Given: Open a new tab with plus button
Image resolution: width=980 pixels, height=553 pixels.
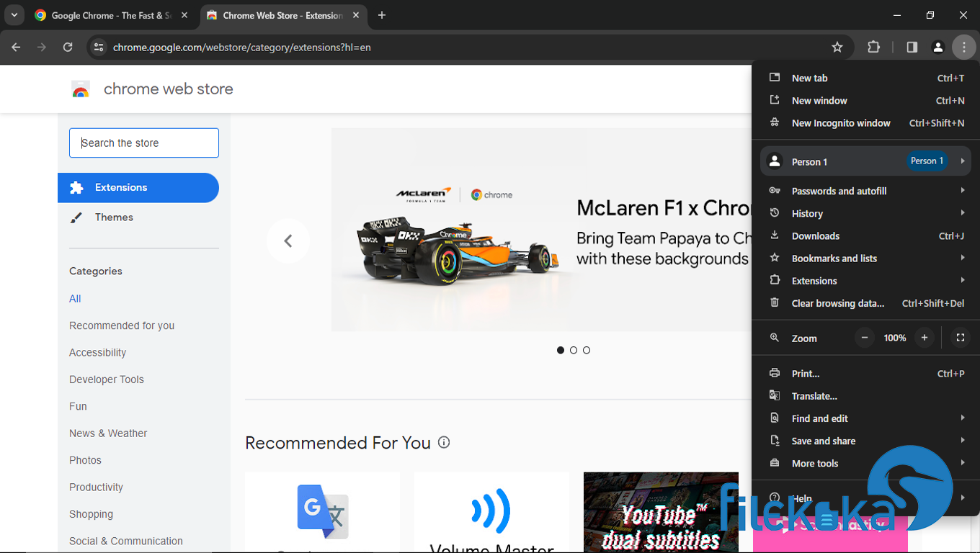Looking at the screenshot, I should pos(382,15).
